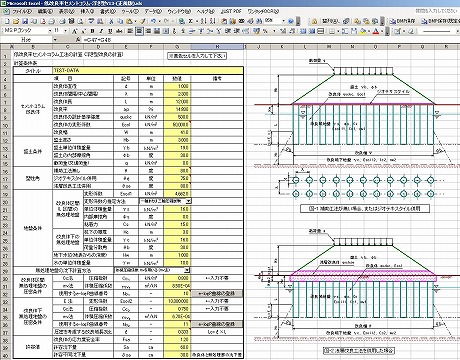The image size is (460, 360).
Task: Toggle Italic formatting
Action: tap(101, 31)
